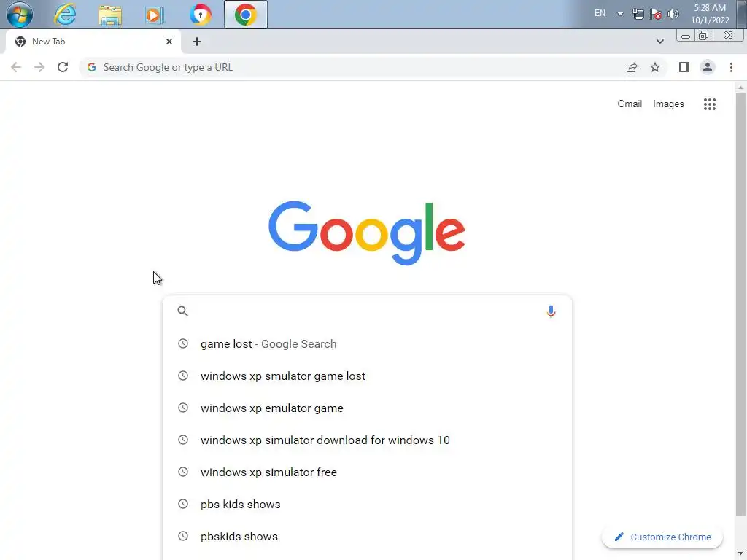The width and height of the screenshot is (747, 560).
Task: Start voice search with microphone
Action: tap(551, 311)
